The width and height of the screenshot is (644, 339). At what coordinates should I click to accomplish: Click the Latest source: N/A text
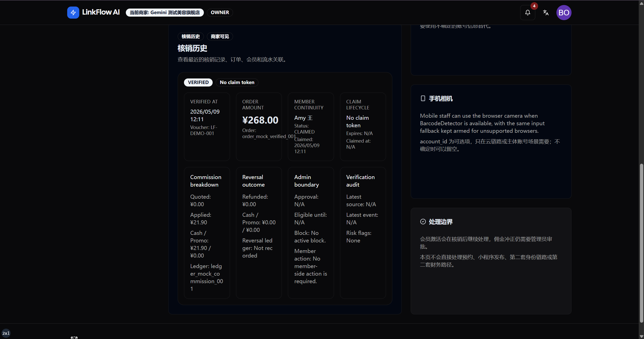361,200
